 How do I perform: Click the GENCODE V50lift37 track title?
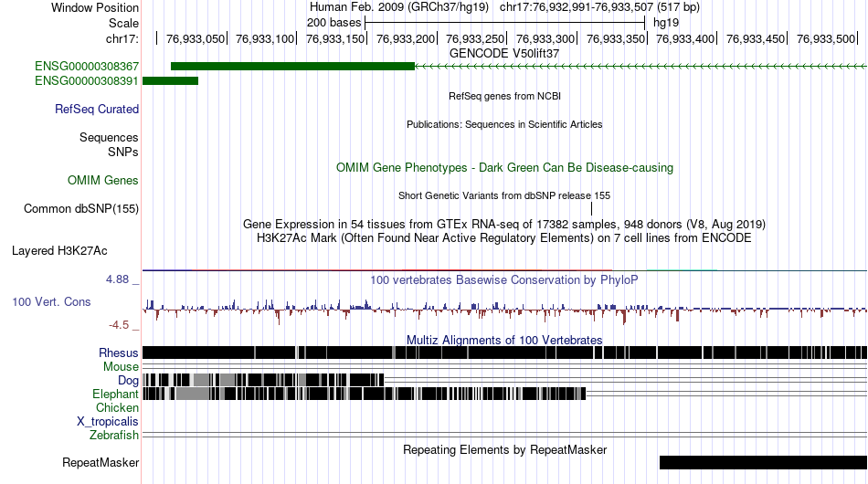pyautogui.click(x=504, y=54)
